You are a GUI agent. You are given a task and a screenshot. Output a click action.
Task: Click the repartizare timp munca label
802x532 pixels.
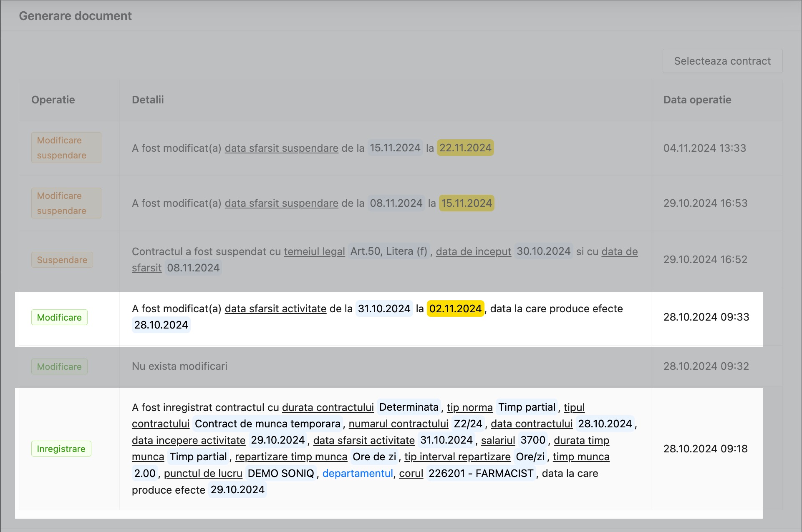point(291,457)
